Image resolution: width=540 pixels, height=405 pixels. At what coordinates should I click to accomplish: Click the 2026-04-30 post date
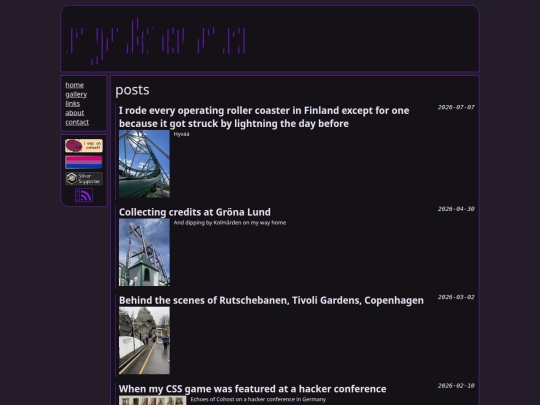[x=456, y=209]
